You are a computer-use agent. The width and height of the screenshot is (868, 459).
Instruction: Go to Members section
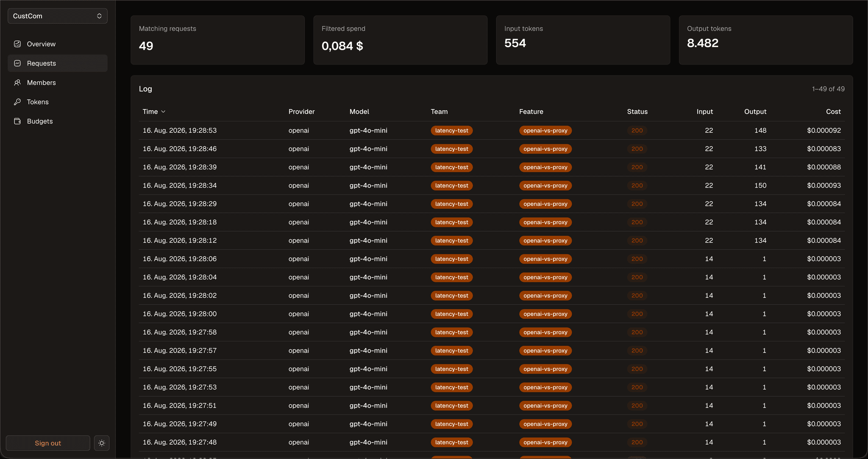tap(58, 83)
